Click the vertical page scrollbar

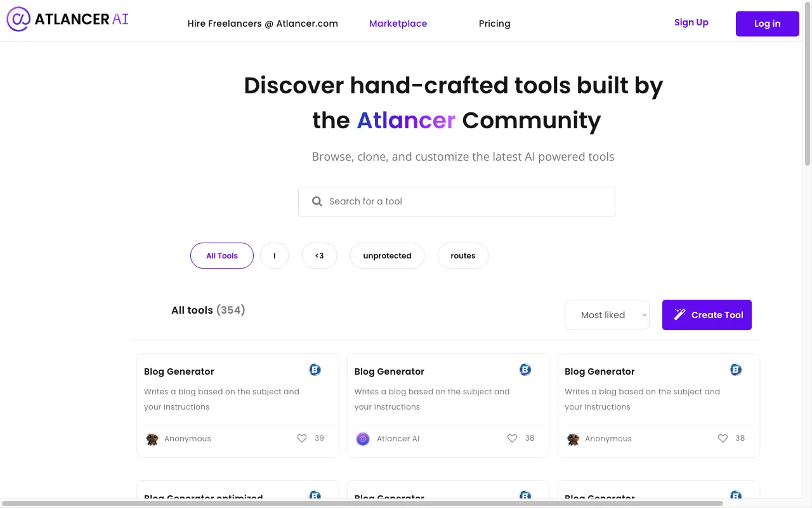[x=808, y=83]
